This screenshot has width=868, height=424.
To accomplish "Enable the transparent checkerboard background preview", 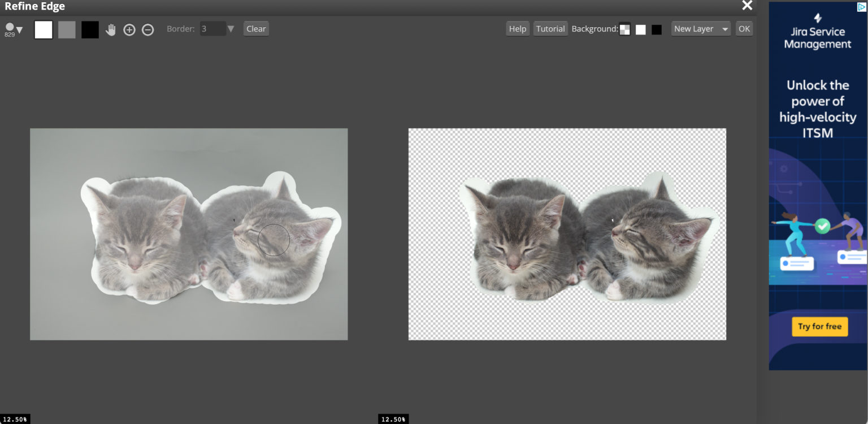I will click(624, 28).
